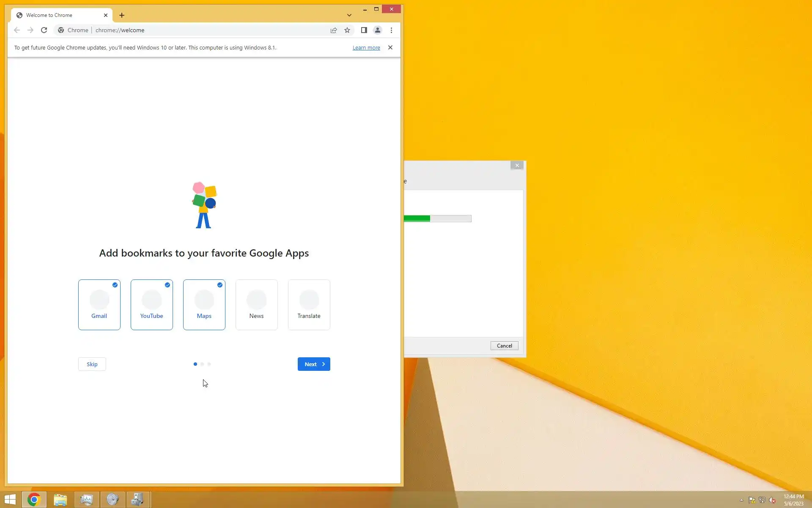Open a new tab with plus icon
Image resolution: width=812 pixels, height=508 pixels.
pyautogui.click(x=122, y=15)
